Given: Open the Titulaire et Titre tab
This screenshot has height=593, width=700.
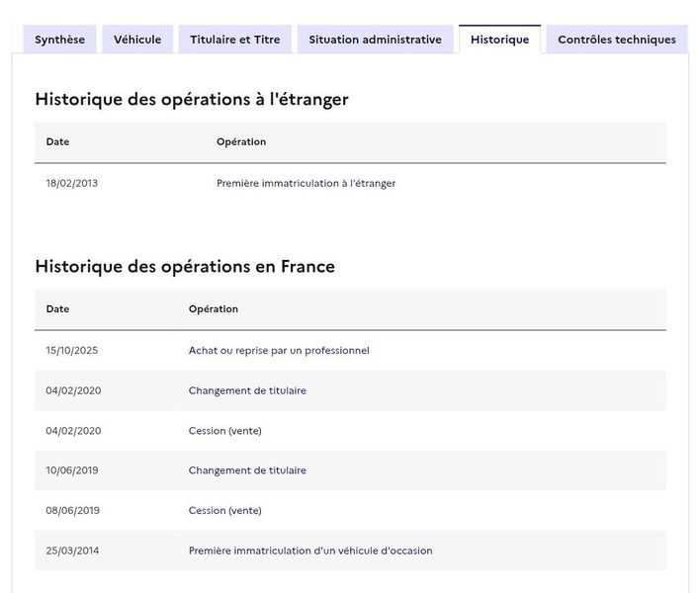Looking at the screenshot, I should click(235, 40).
